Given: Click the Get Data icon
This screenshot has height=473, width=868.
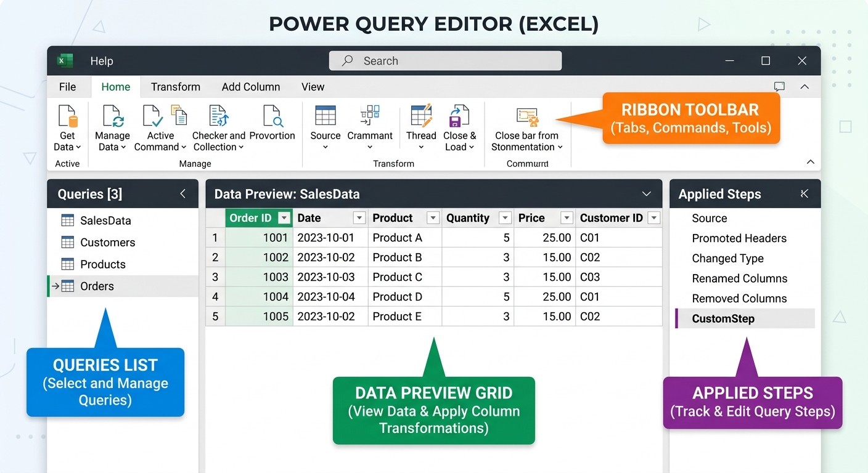Looking at the screenshot, I should coord(67,116).
